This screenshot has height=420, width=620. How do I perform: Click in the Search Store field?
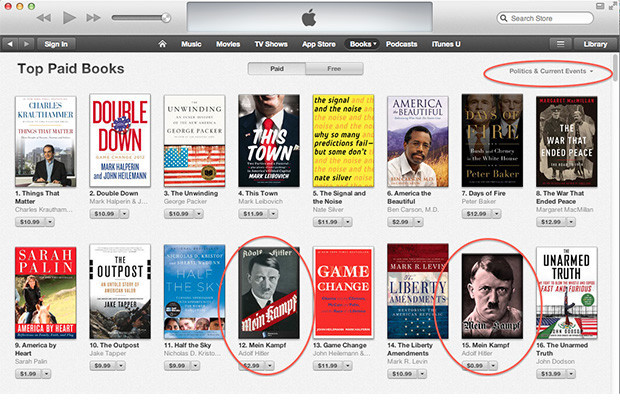545,18
